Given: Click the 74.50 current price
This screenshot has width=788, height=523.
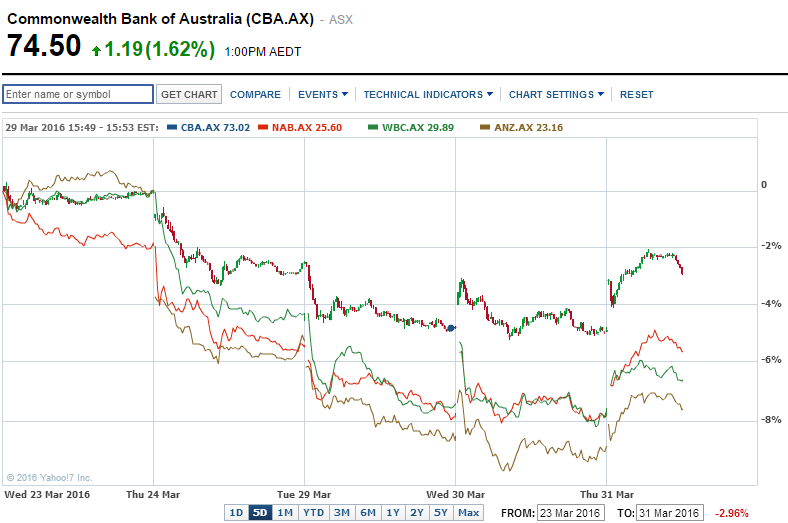Looking at the screenshot, I should (x=44, y=46).
